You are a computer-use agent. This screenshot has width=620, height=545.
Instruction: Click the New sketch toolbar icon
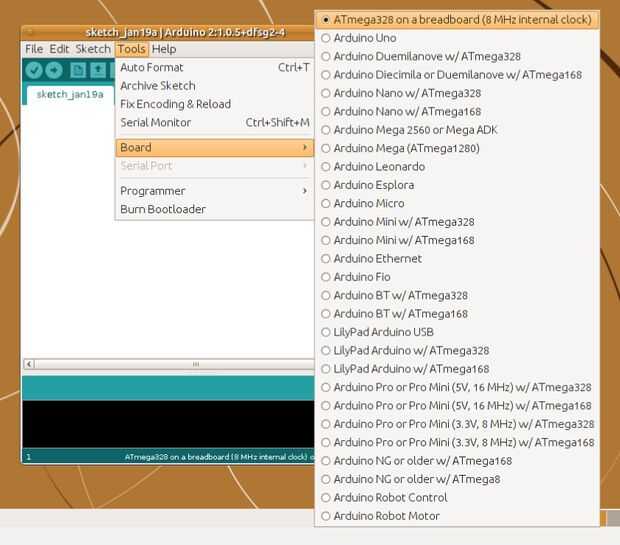[78, 70]
